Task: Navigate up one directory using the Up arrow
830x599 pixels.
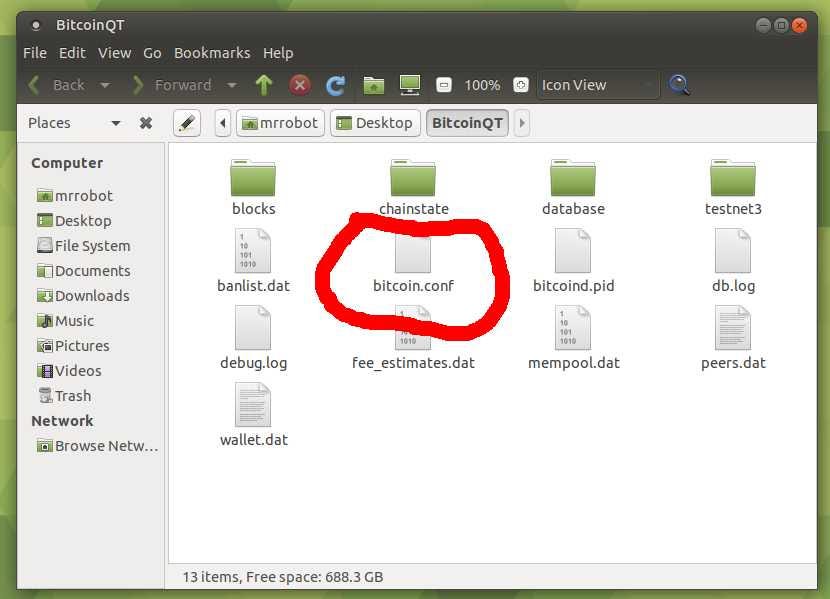Action: click(263, 85)
